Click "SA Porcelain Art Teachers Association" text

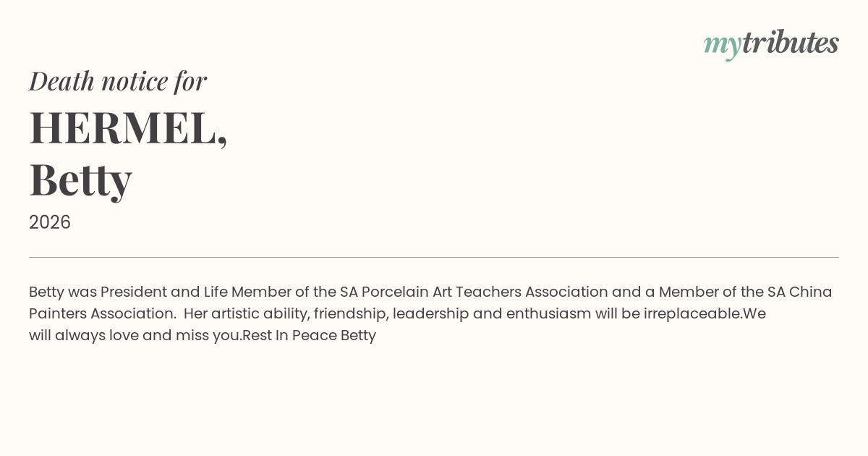pos(474,292)
